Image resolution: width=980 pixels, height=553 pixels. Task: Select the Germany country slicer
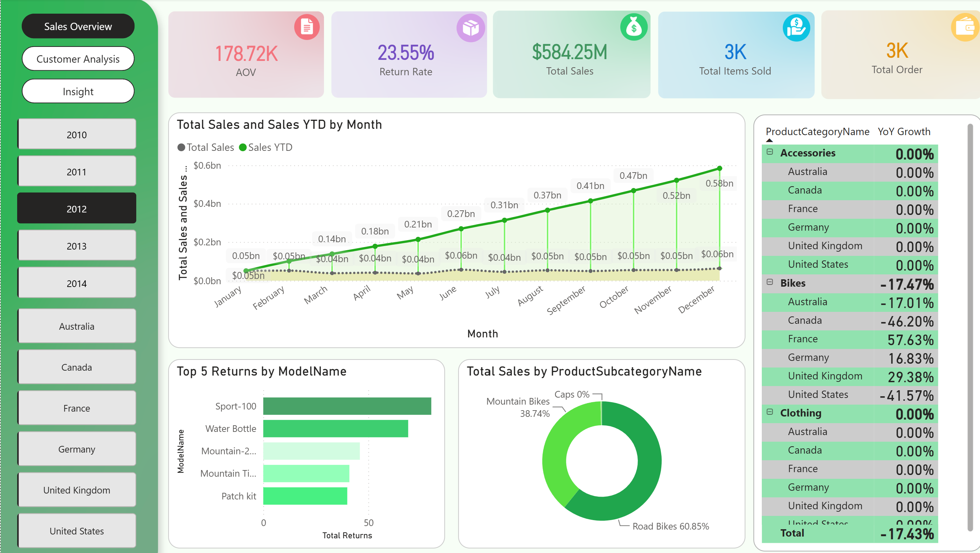(x=76, y=449)
